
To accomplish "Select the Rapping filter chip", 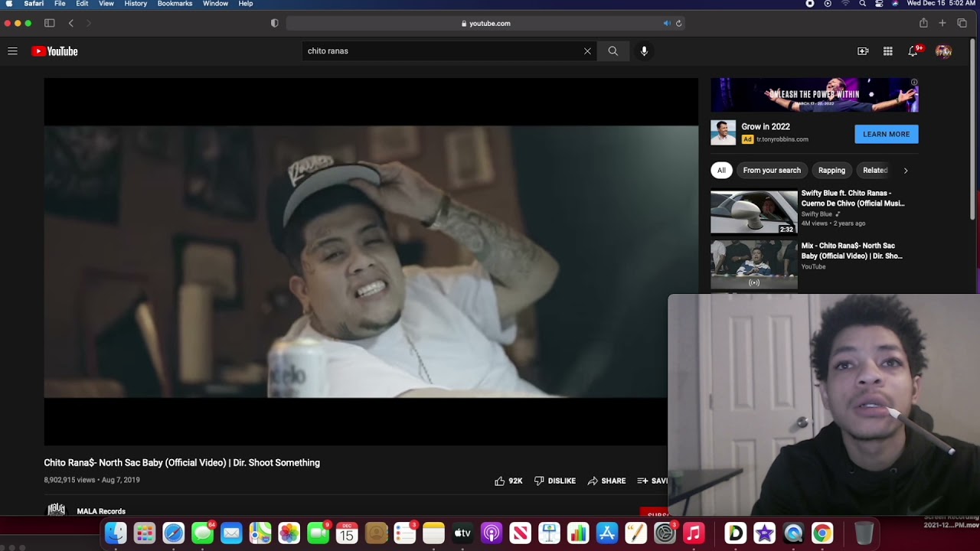I will pos(831,171).
